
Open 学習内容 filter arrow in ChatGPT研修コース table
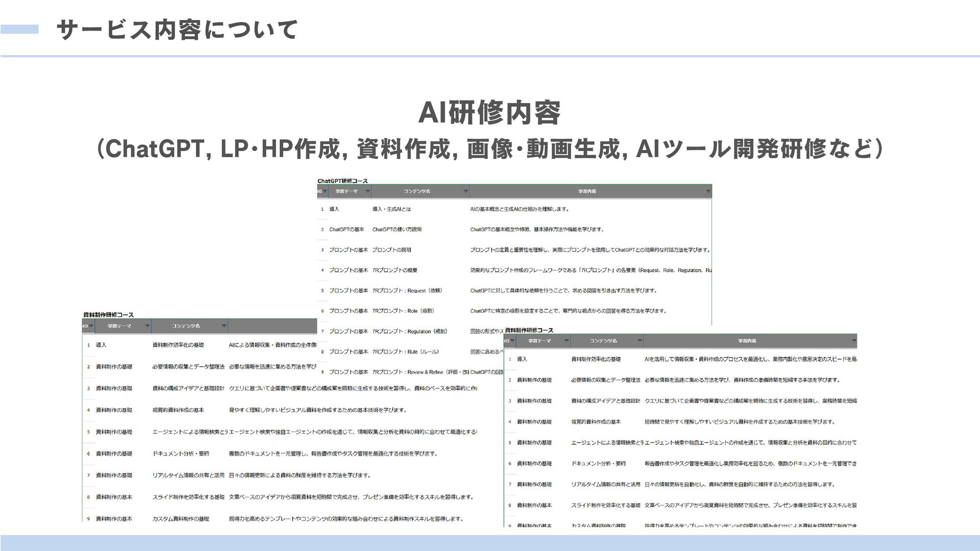click(708, 192)
